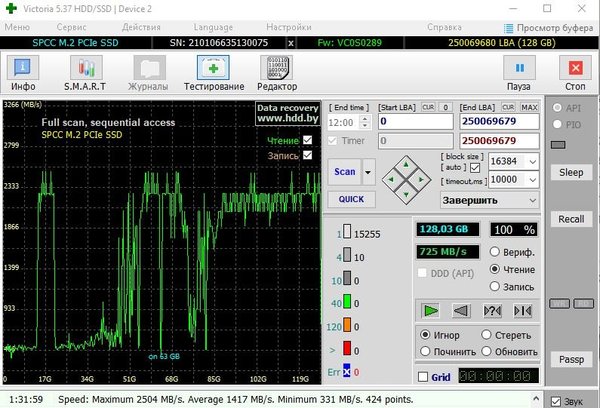Screen dimensions: 600x408
Task: Click the Sleep button
Action: click(571, 172)
